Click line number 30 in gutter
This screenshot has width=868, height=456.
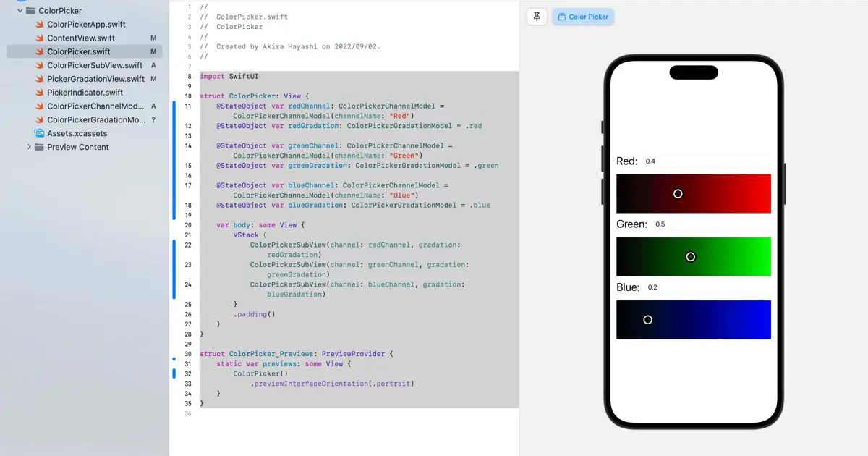(x=188, y=354)
